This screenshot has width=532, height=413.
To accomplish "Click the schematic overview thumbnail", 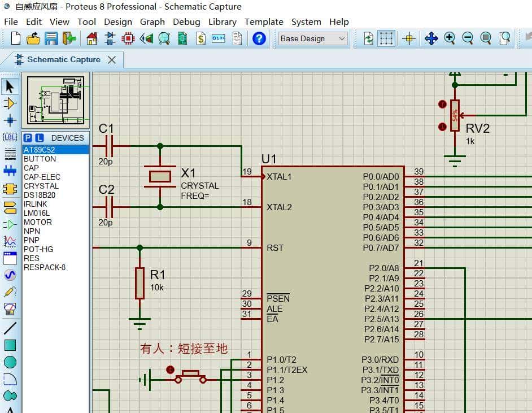I will point(55,101).
